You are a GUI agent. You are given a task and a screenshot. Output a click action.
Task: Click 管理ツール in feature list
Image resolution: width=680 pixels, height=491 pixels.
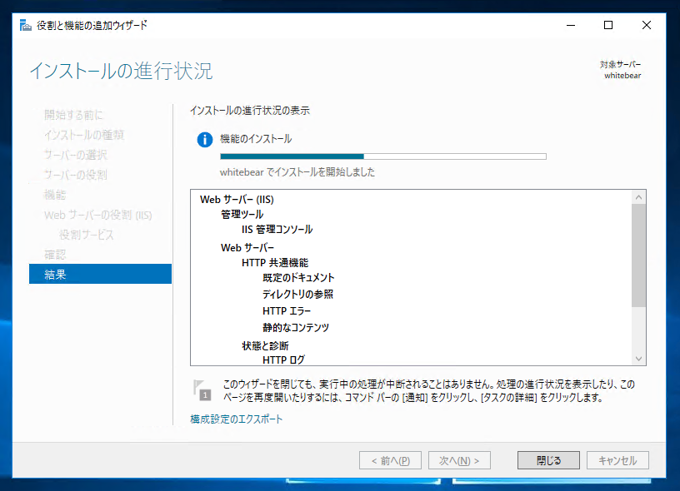click(x=242, y=214)
